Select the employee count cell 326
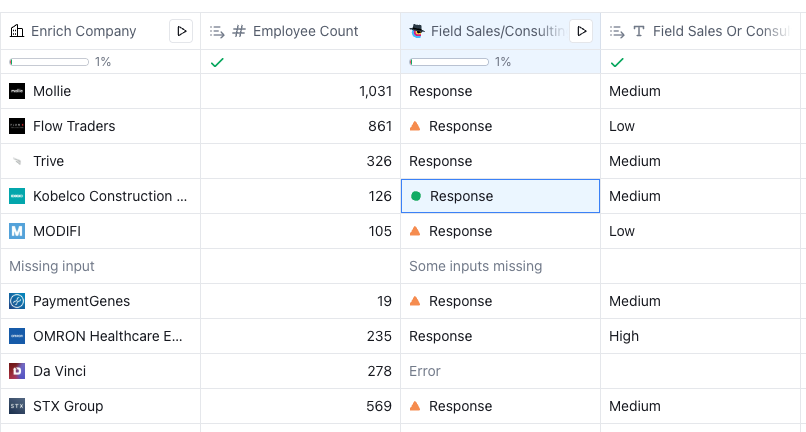Viewport: 806px width, 432px height. (x=300, y=161)
